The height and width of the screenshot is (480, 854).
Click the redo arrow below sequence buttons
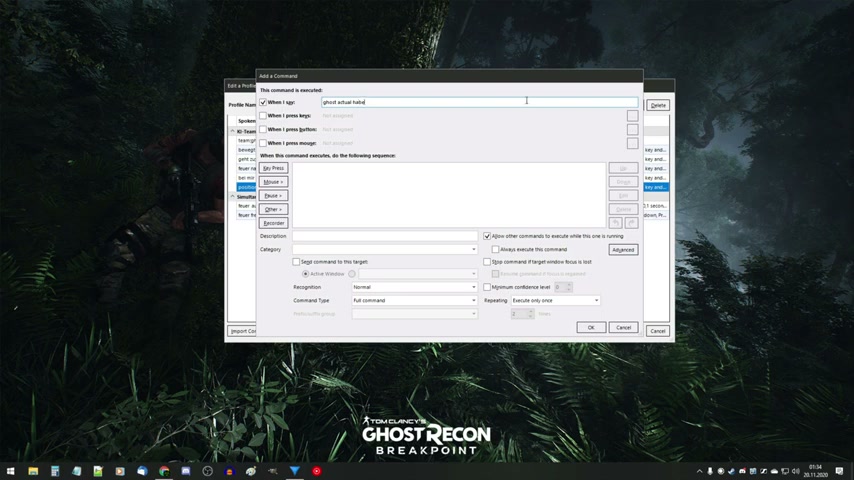pos(631,223)
